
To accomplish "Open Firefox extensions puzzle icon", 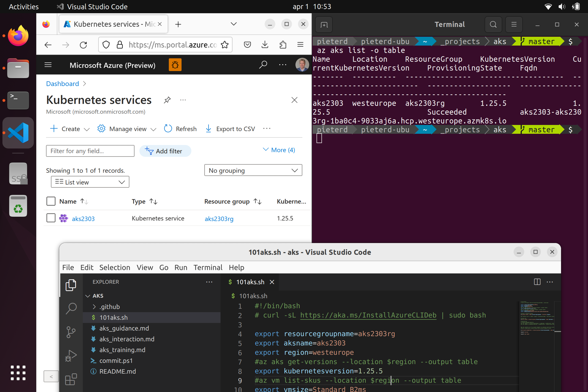I will (283, 45).
